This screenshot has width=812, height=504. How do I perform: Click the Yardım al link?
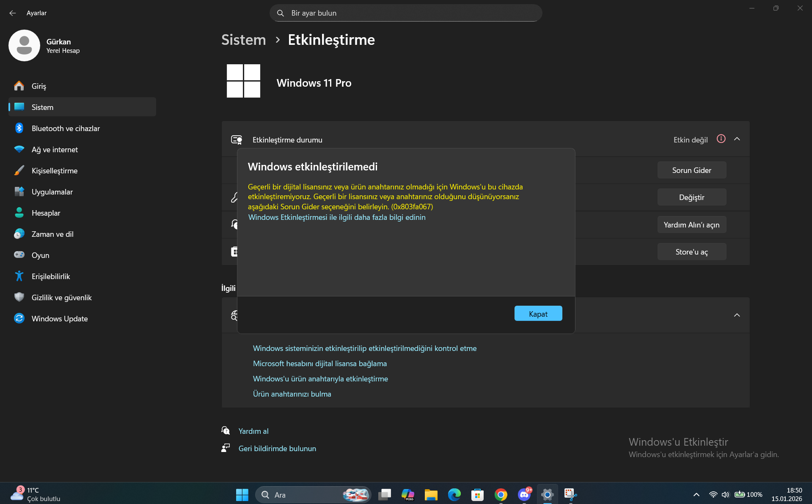(253, 431)
